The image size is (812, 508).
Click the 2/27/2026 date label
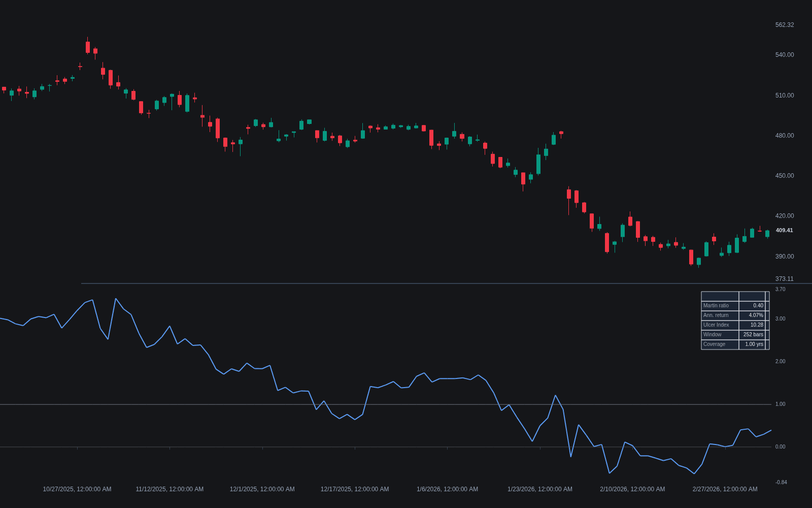(725, 489)
